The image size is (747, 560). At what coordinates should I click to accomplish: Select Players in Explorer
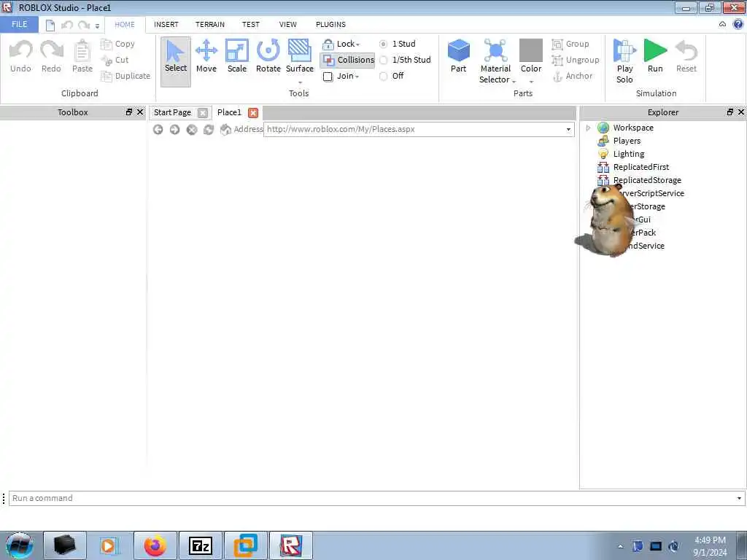pos(627,141)
